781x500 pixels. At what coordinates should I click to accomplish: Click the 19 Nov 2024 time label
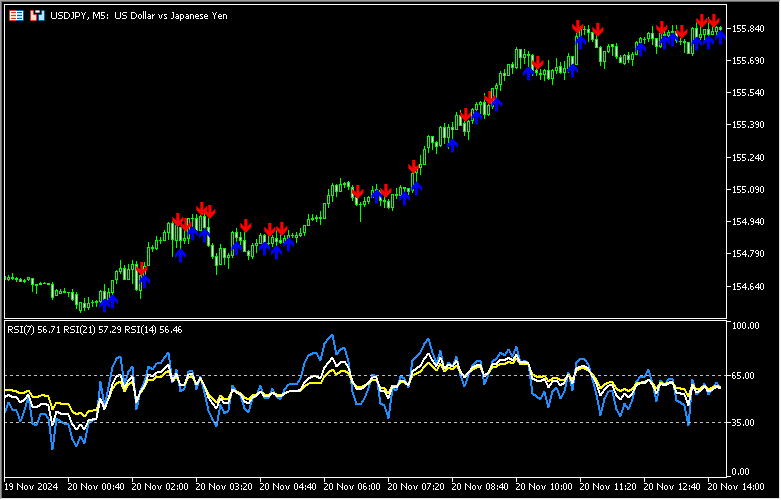tap(30, 487)
